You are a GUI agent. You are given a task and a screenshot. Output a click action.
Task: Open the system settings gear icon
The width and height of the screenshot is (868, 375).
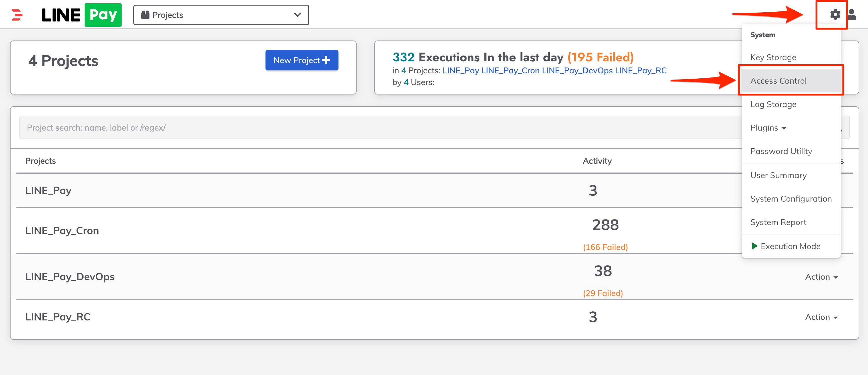click(835, 14)
